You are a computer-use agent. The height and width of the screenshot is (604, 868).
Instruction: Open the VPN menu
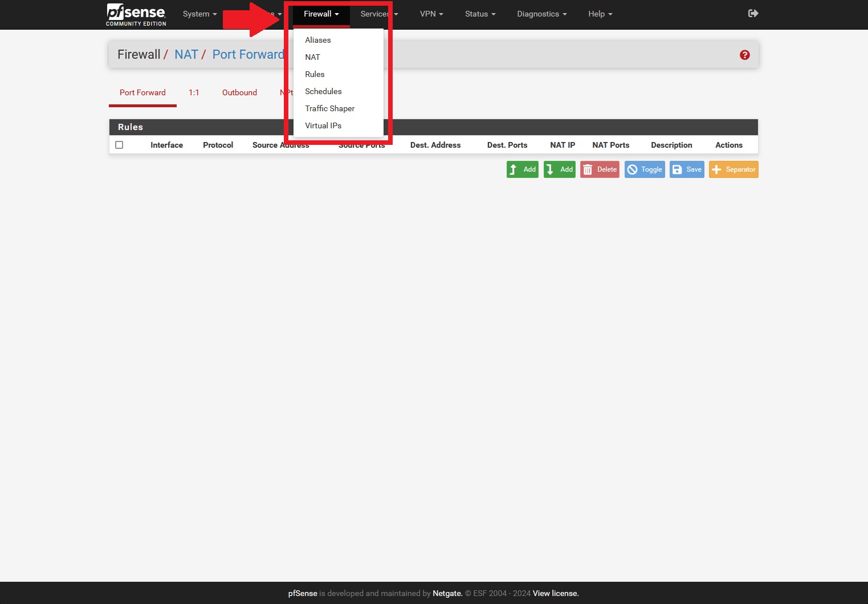click(x=431, y=14)
